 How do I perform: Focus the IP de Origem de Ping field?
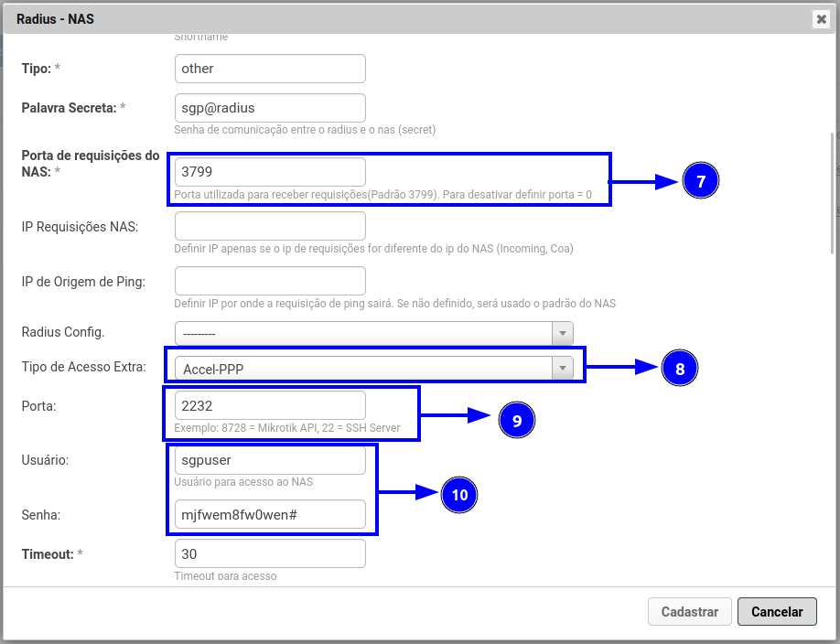(x=270, y=281)
